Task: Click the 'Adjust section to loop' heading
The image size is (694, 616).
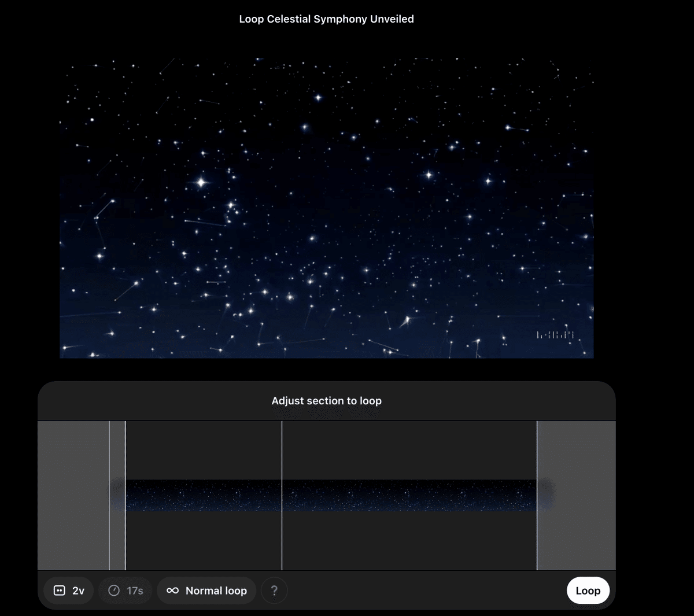Action: (327, 401)
